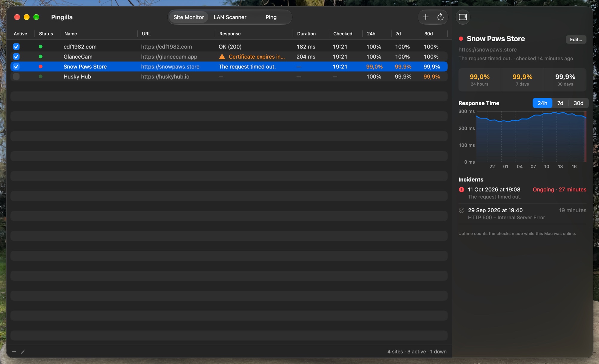
Task: Click the certificate warning triangle icon
Action: (222, 57)
